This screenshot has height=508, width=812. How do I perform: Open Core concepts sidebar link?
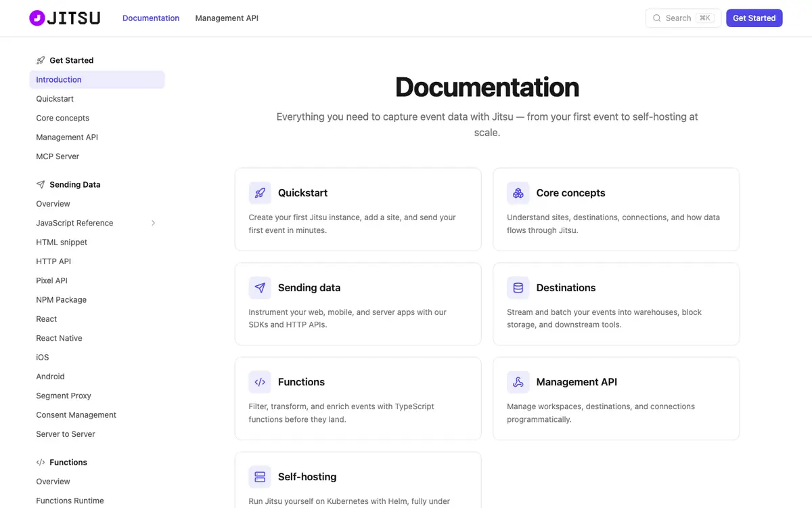[x=62, y=118]
